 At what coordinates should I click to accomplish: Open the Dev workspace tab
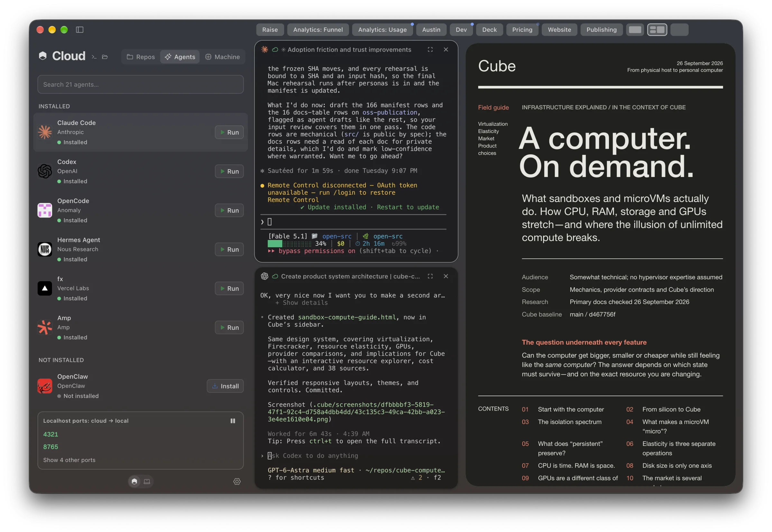[461, 30]
